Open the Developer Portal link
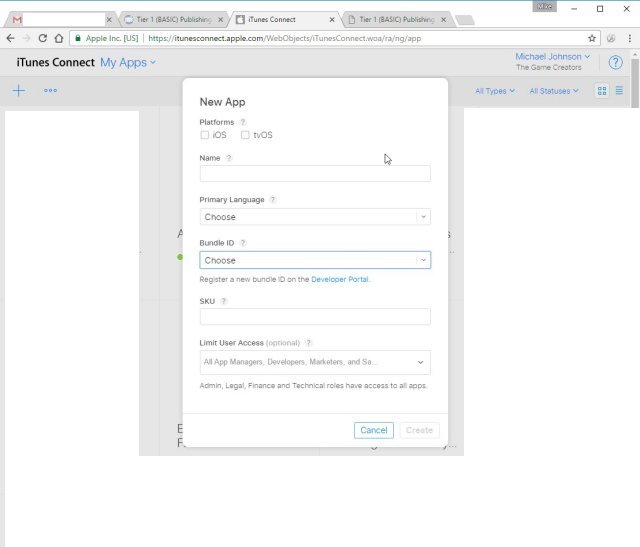This screenshot has height=547, width=640. tap(340, 279)
